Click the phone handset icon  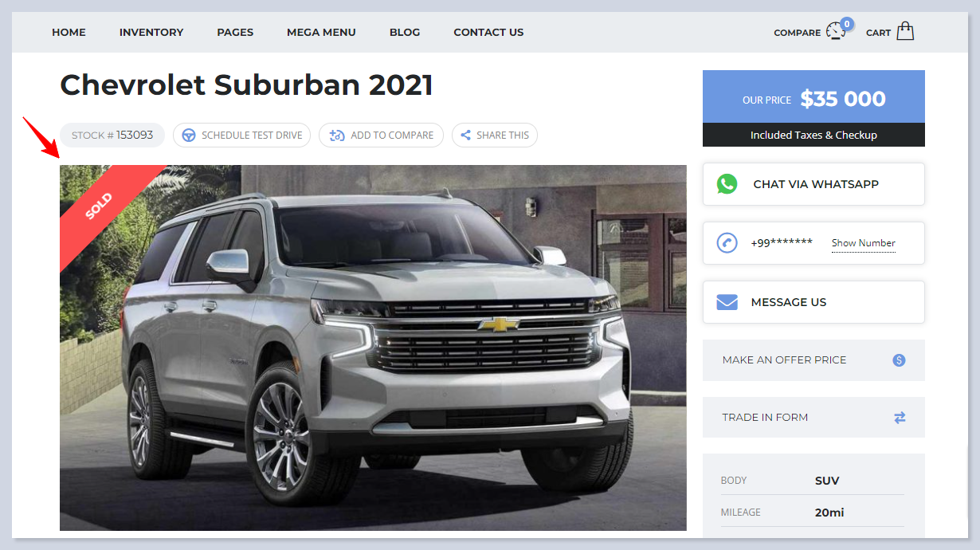point(727,242)
